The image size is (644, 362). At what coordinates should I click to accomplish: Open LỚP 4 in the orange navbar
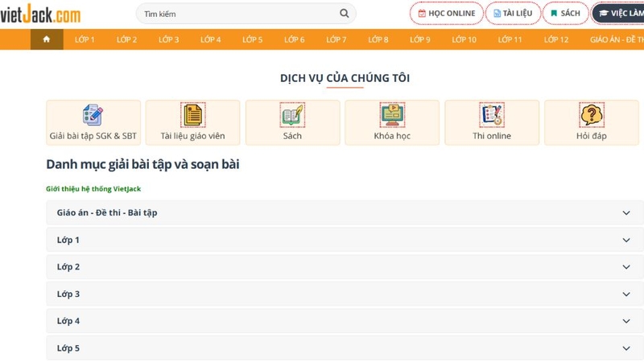[211, 39]
